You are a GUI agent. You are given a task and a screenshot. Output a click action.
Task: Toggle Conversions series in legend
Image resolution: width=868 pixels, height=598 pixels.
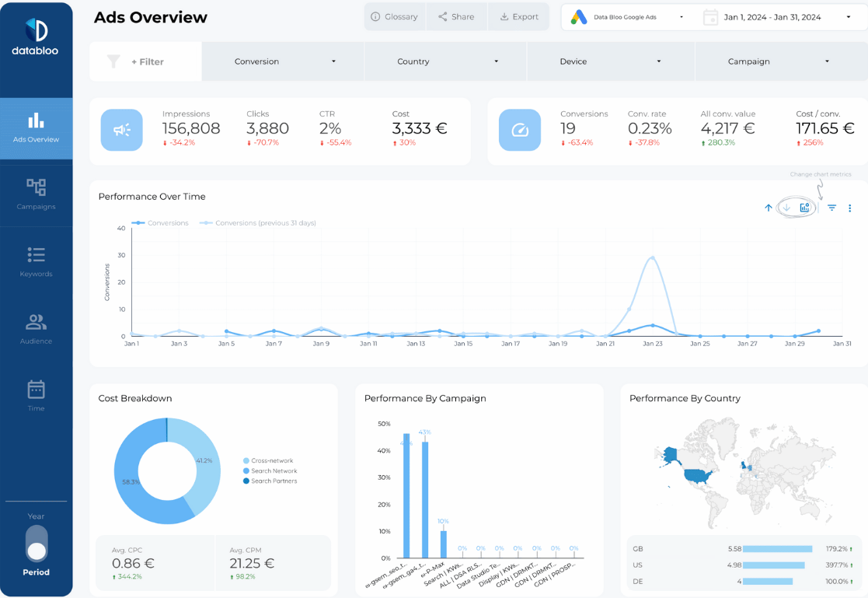click(160, 223)
